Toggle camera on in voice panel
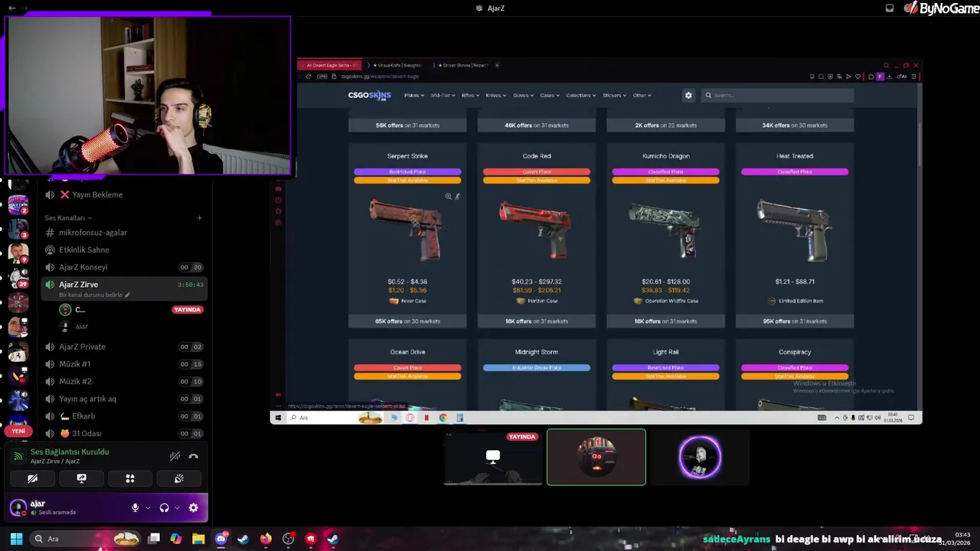The height and width of the screenshot is (551, 980). tap(32, 478)
